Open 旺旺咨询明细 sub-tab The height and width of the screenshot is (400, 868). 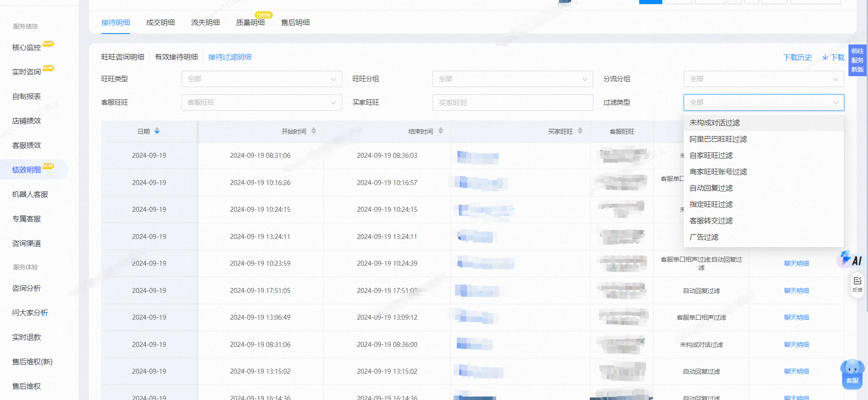(123, 57)
